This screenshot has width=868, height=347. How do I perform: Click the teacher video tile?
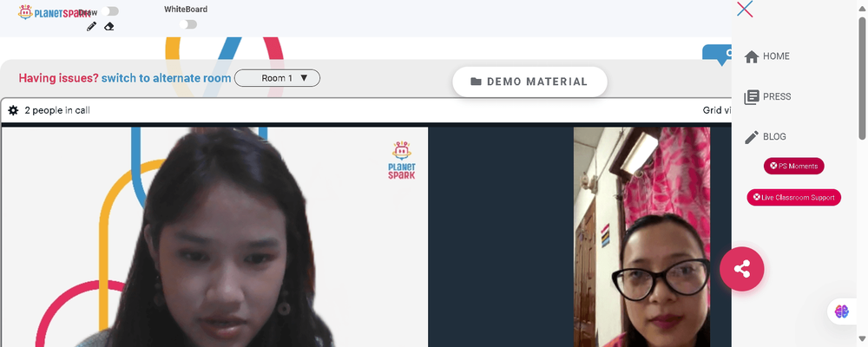(x=214, y=237)
